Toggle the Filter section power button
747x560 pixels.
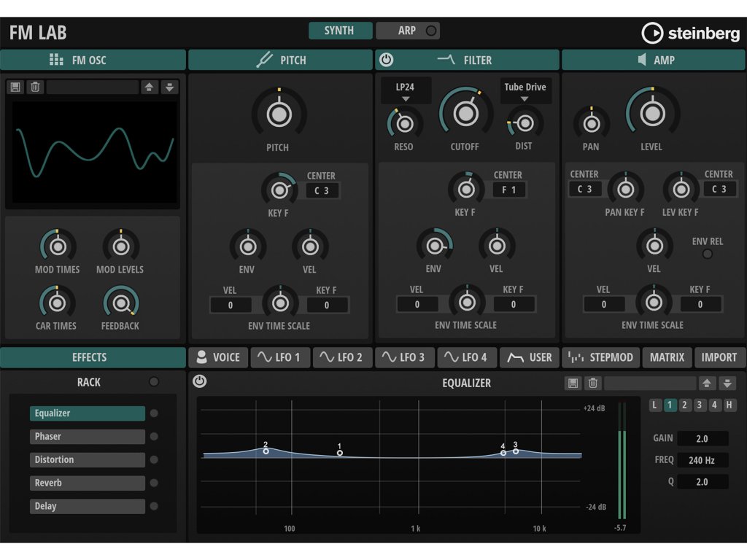tap(387, 60)
